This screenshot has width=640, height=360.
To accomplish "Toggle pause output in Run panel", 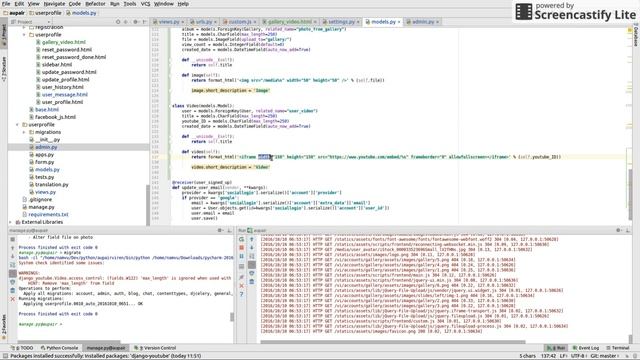I will point(241,256).
